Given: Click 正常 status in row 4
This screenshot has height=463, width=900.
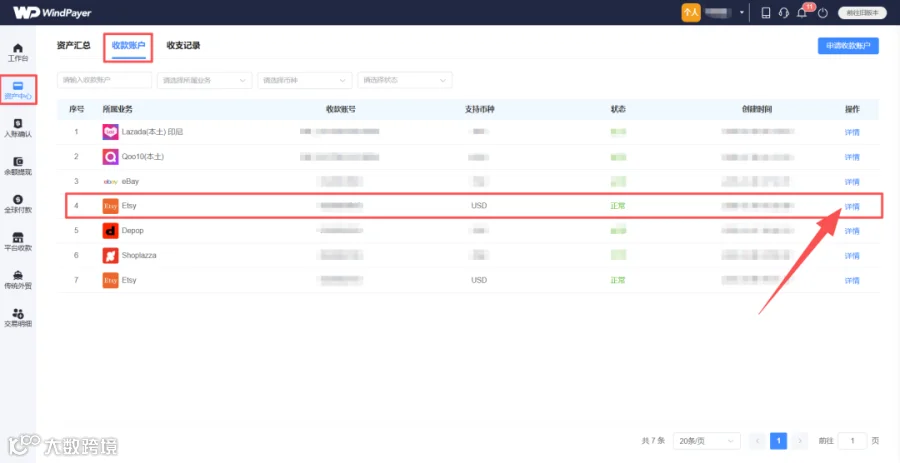Looking at the screenshot, I should (x=618, y=206).
